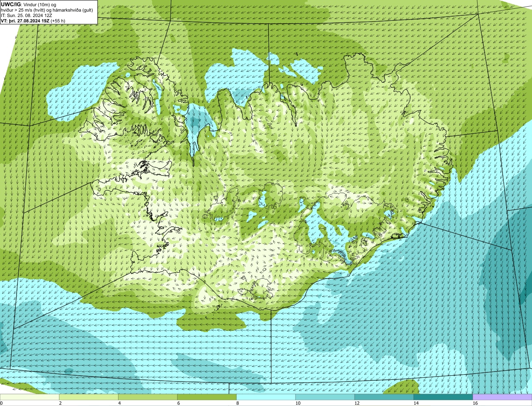The image size is (532, 406).
Task: Click the legend scale label "10"
Action: coord(298,403)
